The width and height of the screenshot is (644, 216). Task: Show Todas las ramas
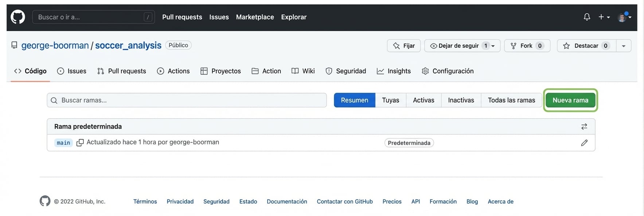click(x=511, y=100)
